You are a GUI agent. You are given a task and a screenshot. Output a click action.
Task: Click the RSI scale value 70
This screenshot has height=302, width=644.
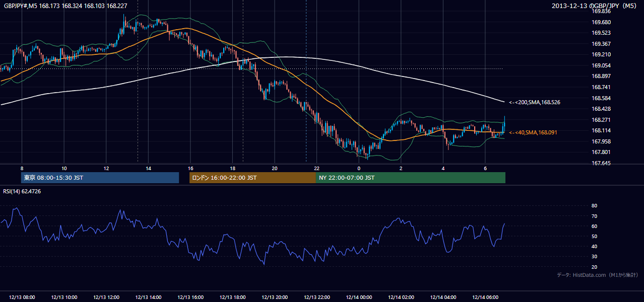594,216
